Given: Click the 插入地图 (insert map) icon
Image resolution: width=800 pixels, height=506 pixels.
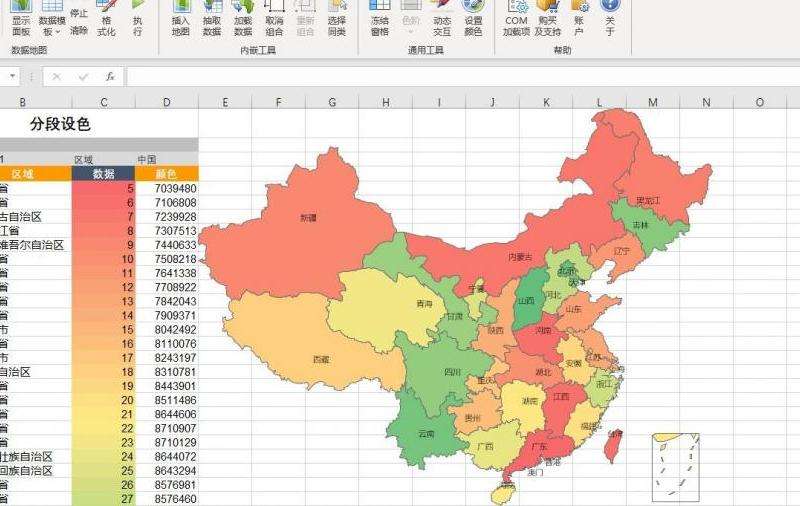Looking at the screenshot, I should (x=180, y=17).
